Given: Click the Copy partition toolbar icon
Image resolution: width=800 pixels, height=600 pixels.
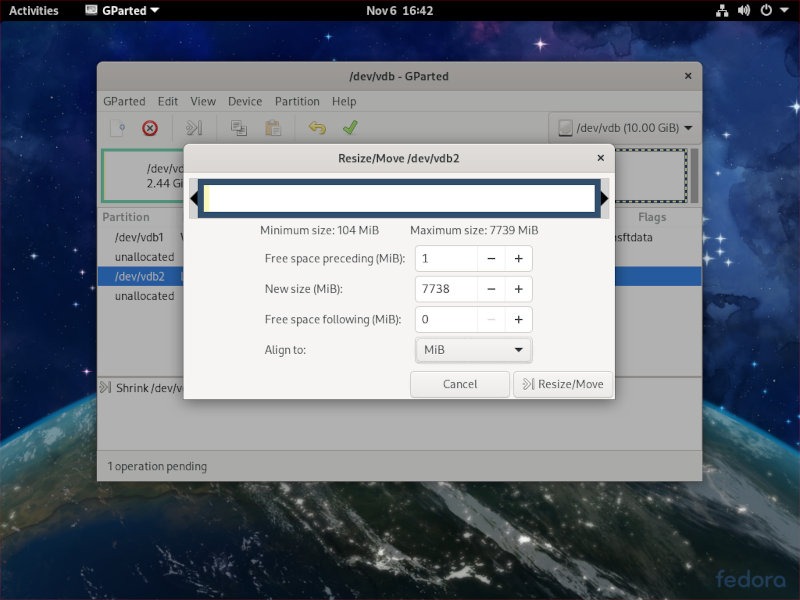Looking at the screenshot, I should pyautogui.click(x=239, y=128).
